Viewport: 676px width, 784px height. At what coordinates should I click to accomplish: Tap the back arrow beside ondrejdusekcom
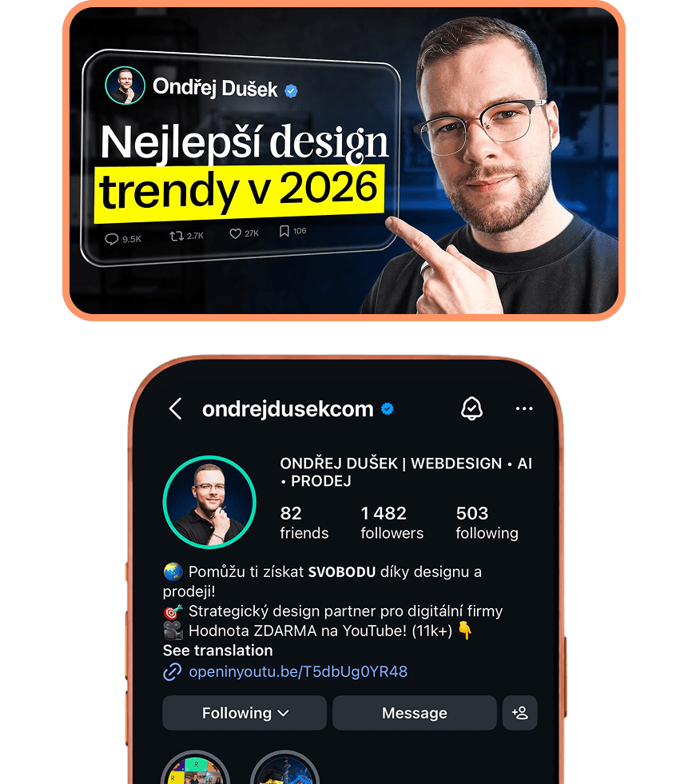175,408
